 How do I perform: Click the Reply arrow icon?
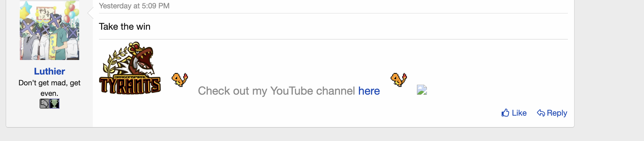coord(541,113)
